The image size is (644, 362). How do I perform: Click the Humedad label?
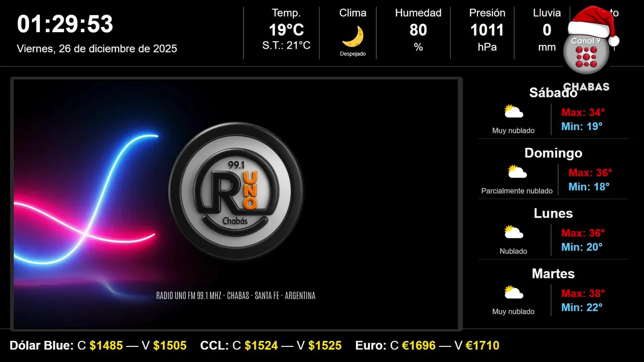[418, 13]
